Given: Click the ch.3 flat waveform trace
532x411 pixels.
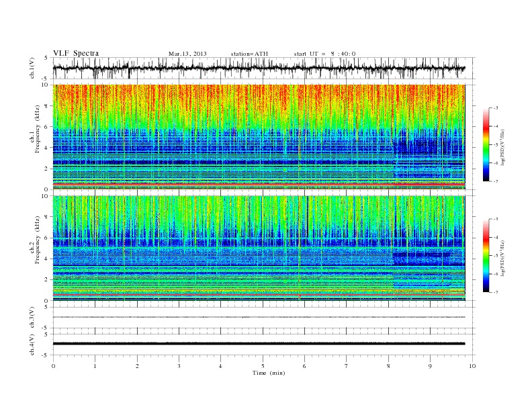Looking at the screenshot, I should 259,317.
